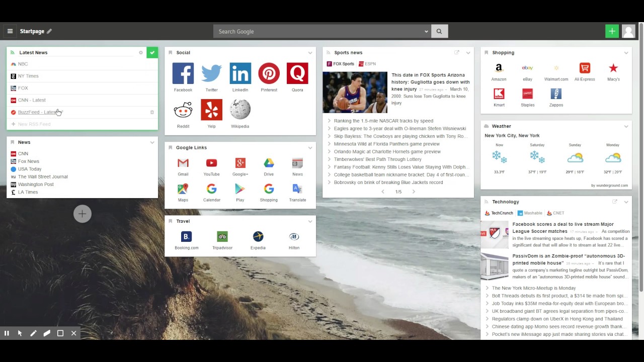
Task: Collapse the Sports news widget chevron
Action: pos(468,52)
